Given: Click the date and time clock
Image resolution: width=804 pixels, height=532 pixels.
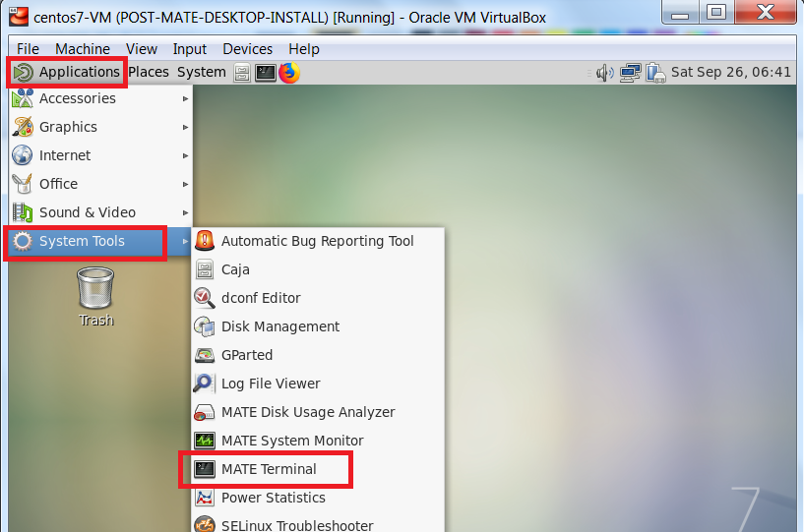Looking at the screenshot, I should [x=730, y=72].
